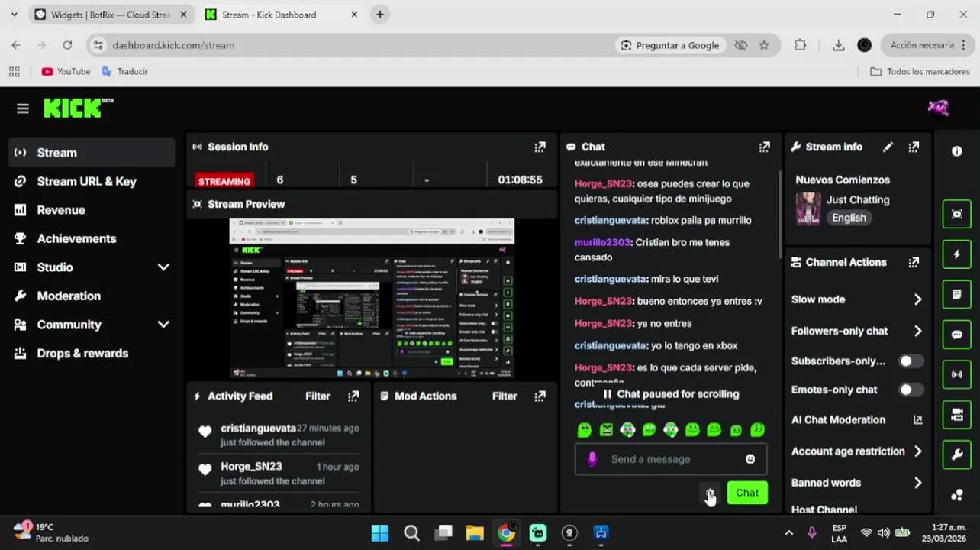Open Banned words settings
The width and height of the screenshot is (980, 550).
(x=857, y=483)
